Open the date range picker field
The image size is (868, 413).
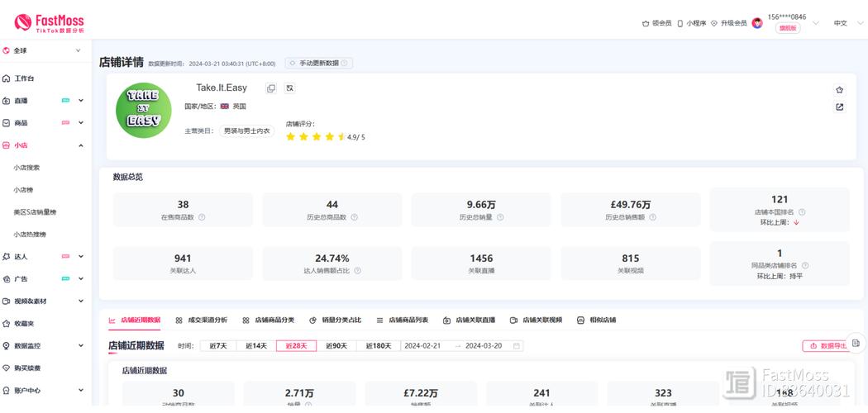point(461,346)
